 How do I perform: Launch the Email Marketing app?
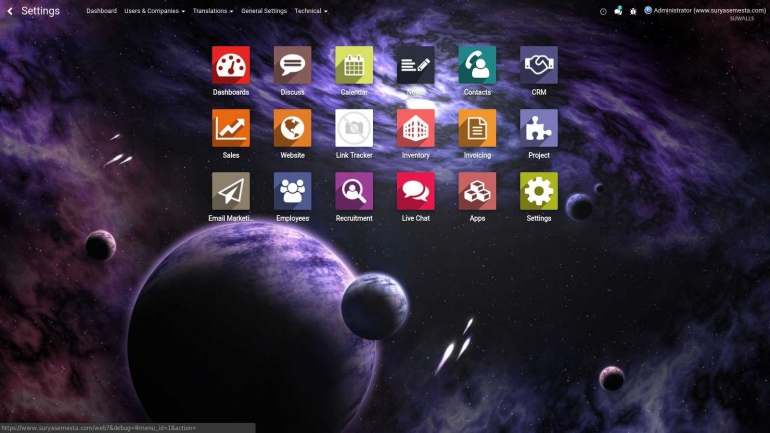[x=231, y=191]
